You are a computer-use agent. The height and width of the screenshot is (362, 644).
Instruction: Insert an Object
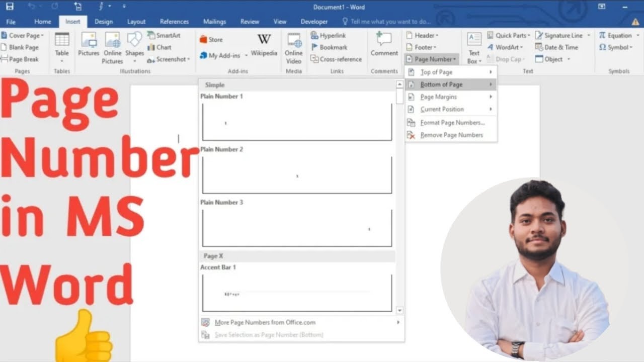pyautogui.click(x=552, y=59)
